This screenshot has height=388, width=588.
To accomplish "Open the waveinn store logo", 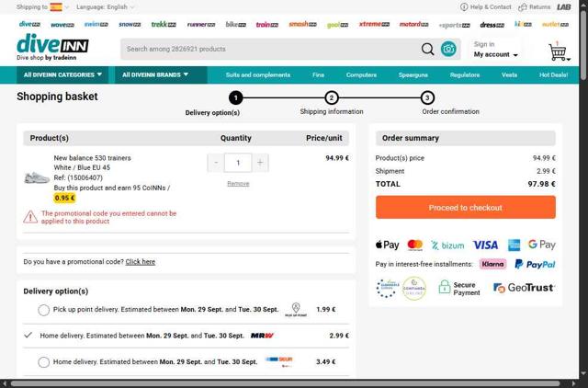I will coord(62,25).
